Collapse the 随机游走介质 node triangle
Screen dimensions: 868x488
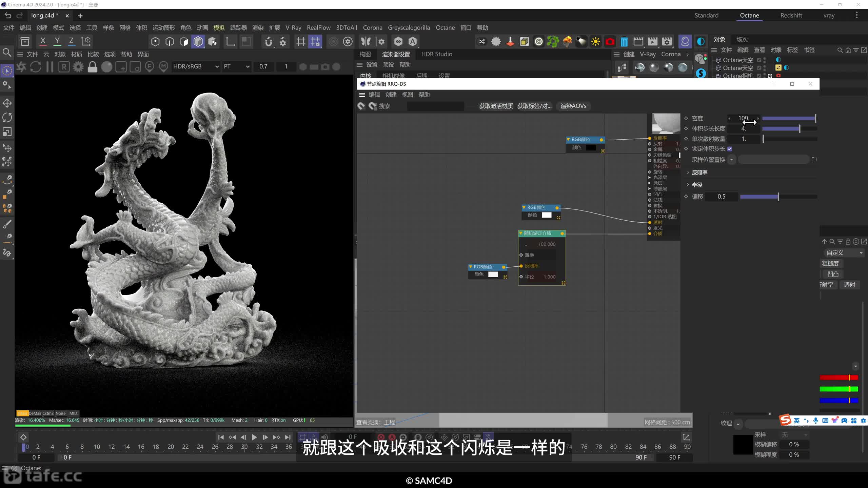[x=520, y=233]
